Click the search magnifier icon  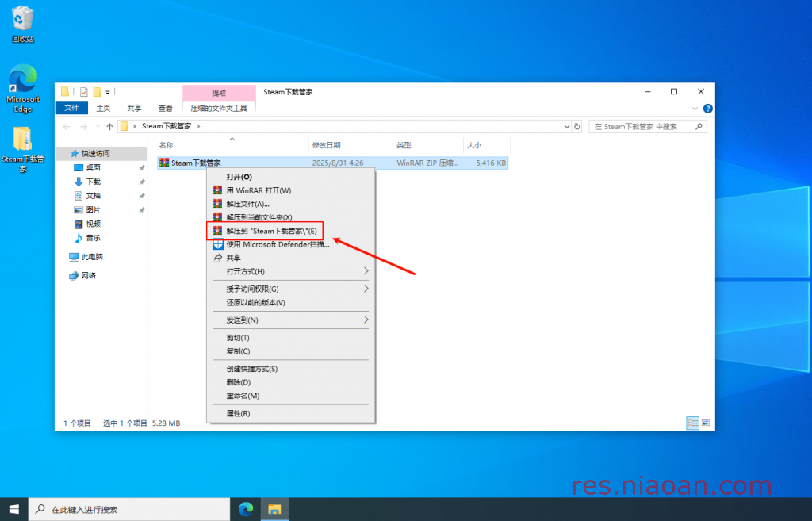point(699,126)
